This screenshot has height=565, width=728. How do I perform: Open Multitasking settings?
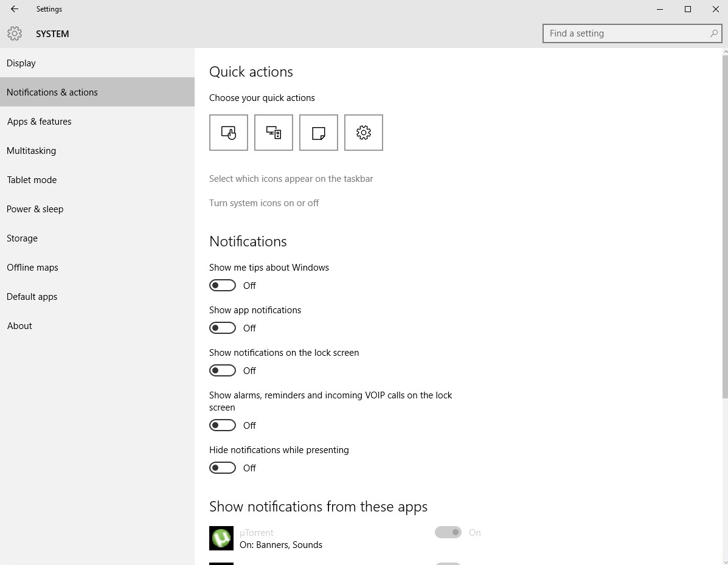(97, 150)
